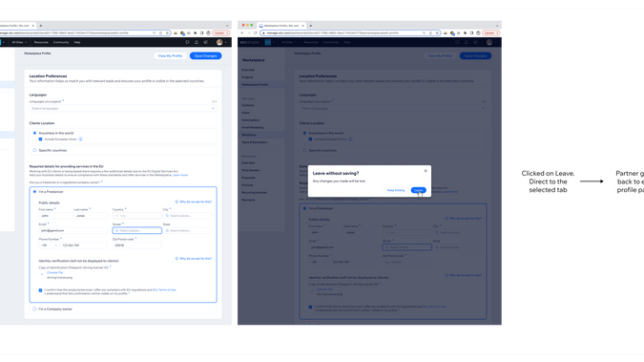Click forward arrow in right browser window

coord(248,32)
